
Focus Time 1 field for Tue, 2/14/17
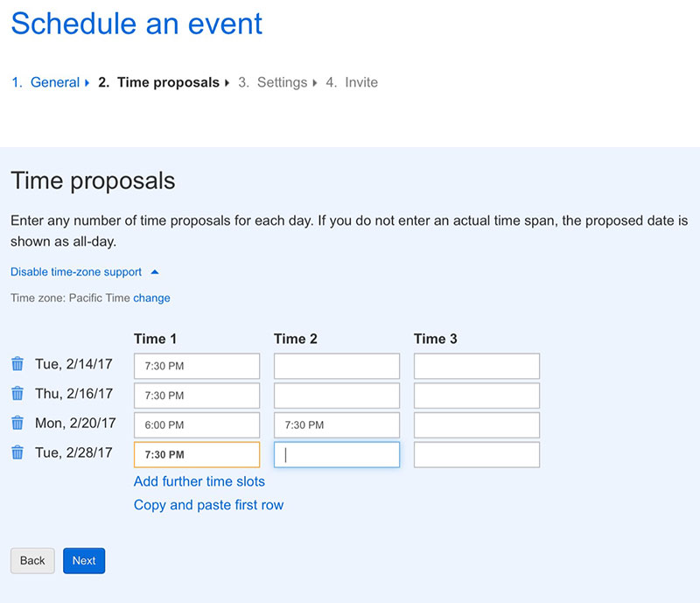click(197, 366)
